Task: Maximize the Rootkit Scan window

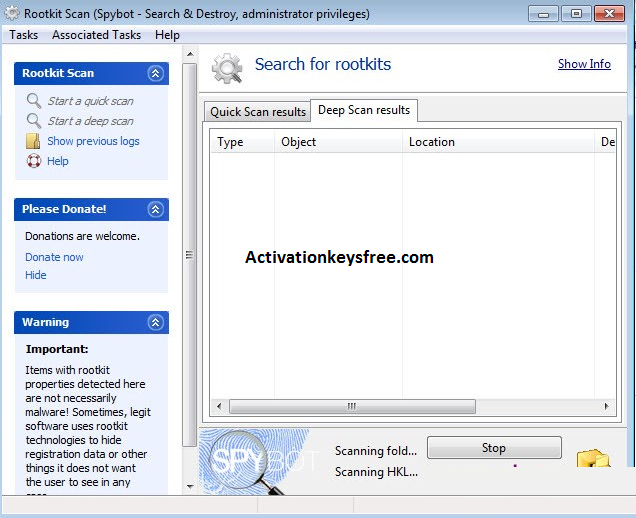Action: coord(576,14)
